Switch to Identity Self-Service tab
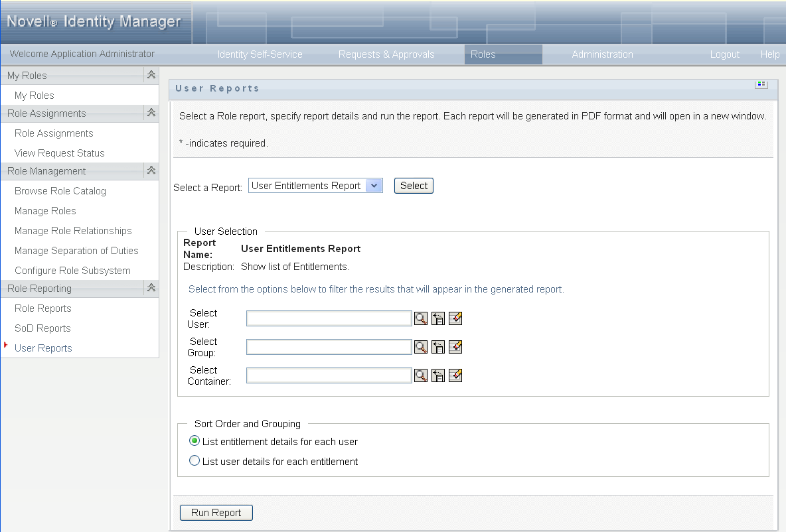The height and width of the screenshot is (532, 786). [260, 54]
